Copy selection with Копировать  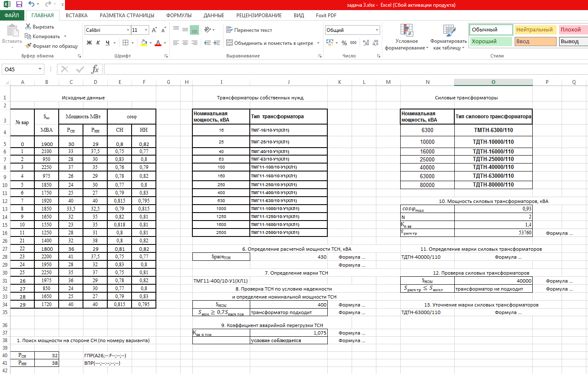coord(42,36)
